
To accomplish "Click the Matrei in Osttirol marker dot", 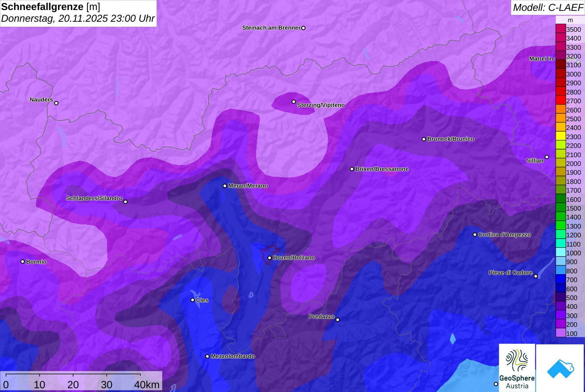I will coord(578,64).
